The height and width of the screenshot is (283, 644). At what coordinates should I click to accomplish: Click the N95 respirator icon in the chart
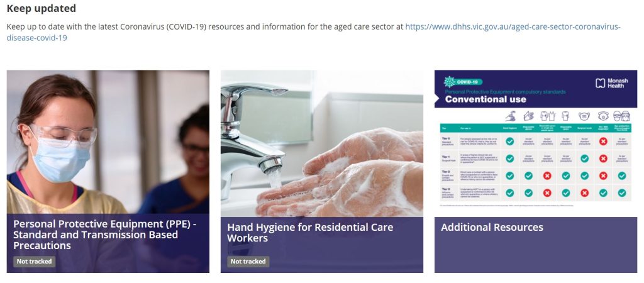point(603,116)
